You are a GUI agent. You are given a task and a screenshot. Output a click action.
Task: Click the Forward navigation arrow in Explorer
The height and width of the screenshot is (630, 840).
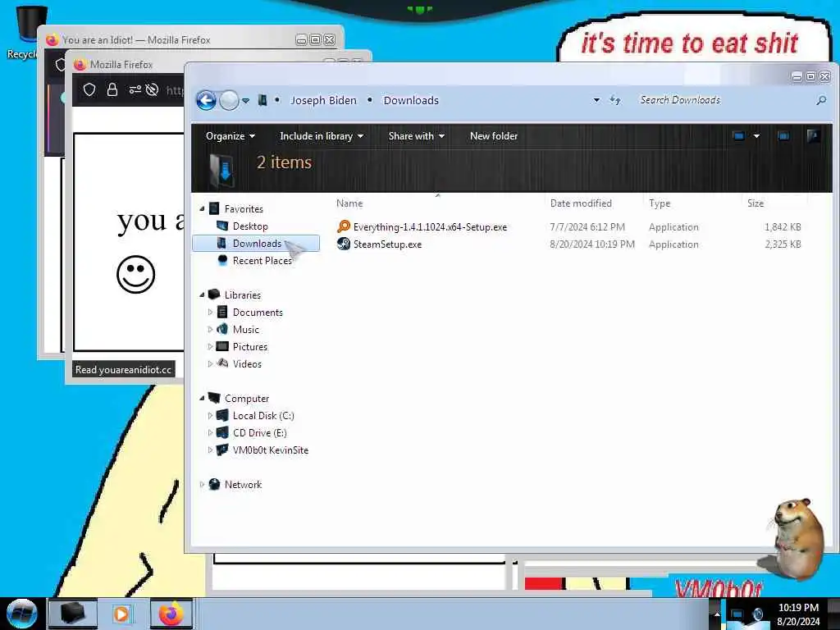[230, 100]
